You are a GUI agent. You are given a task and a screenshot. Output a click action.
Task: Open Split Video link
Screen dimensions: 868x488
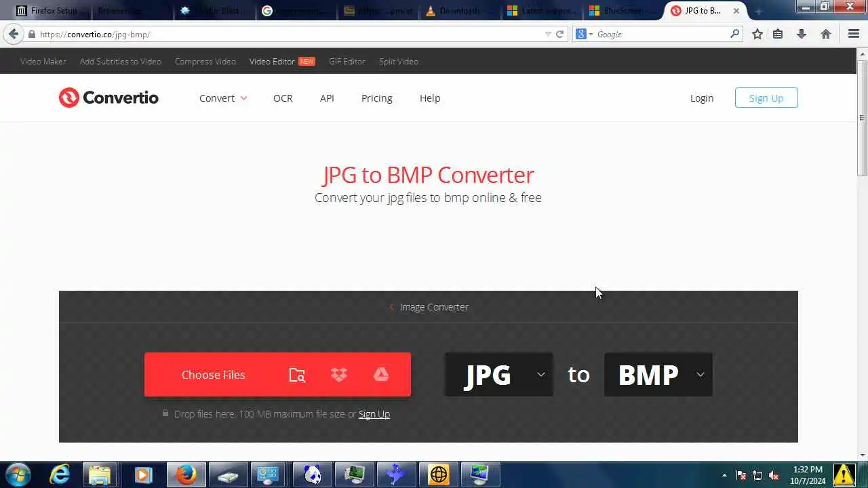coord(399,62)
